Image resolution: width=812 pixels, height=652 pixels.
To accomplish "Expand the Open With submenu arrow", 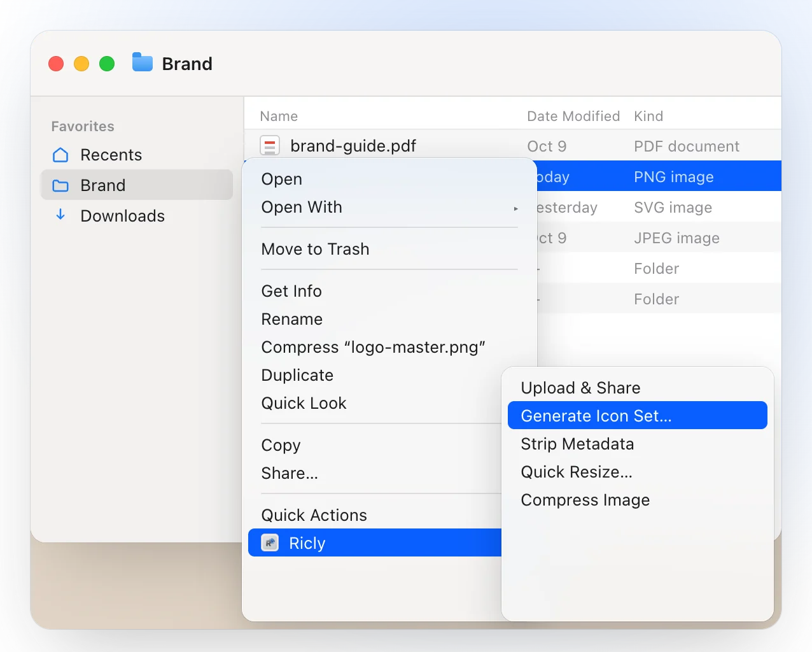I will 516,208.
